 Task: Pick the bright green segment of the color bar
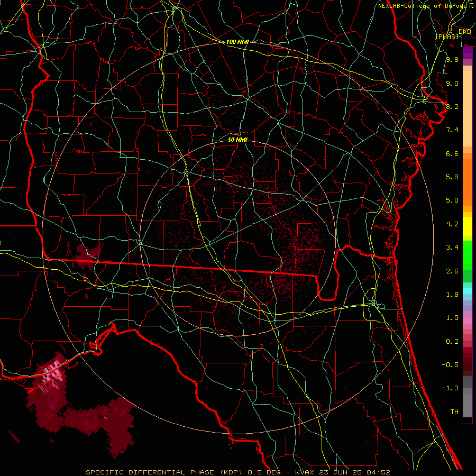467,255
